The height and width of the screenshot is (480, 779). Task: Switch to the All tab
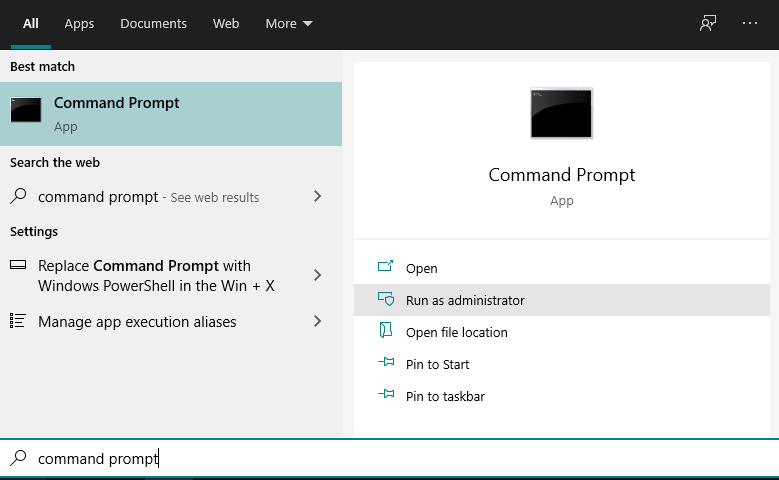tap(31, 23)
